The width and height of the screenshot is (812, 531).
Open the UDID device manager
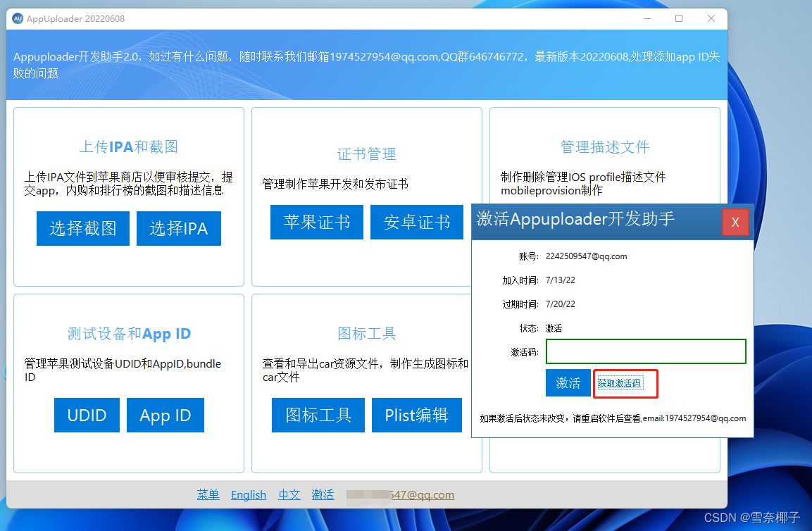(x=87, y=415)
